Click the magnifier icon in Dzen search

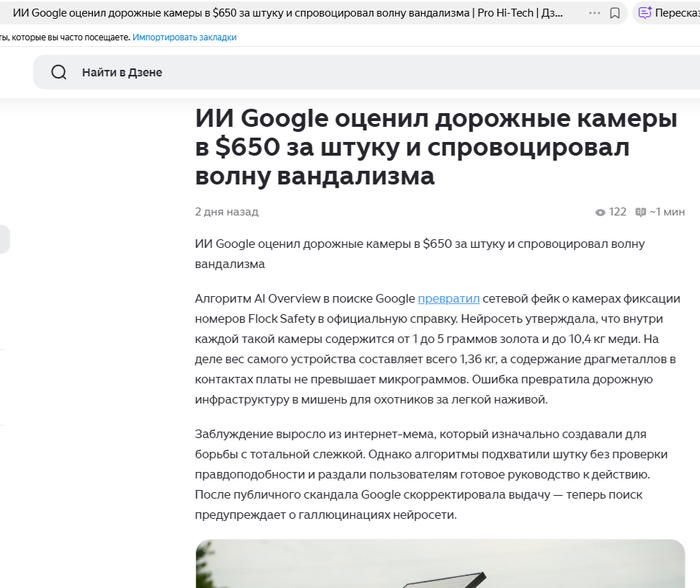click(58, 72)
